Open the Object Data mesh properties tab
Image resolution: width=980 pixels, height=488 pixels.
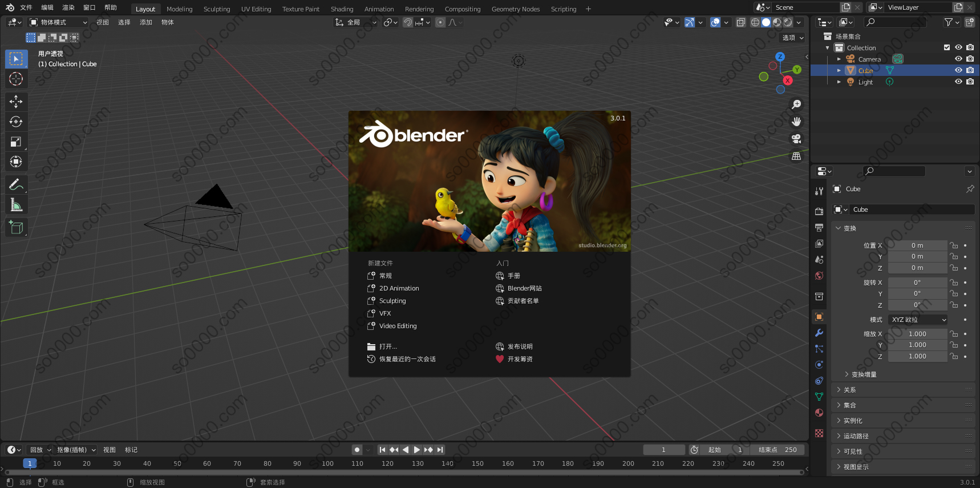click(819, 397)
